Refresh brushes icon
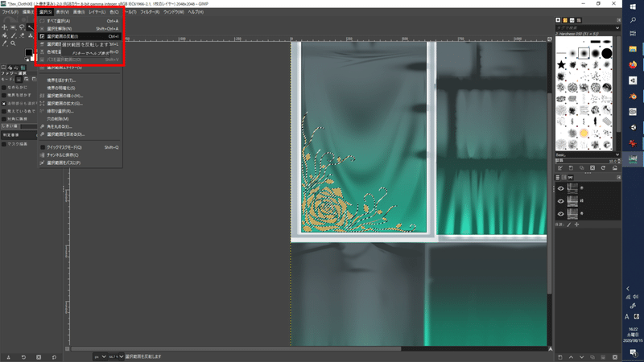 [x=603, y=168]
